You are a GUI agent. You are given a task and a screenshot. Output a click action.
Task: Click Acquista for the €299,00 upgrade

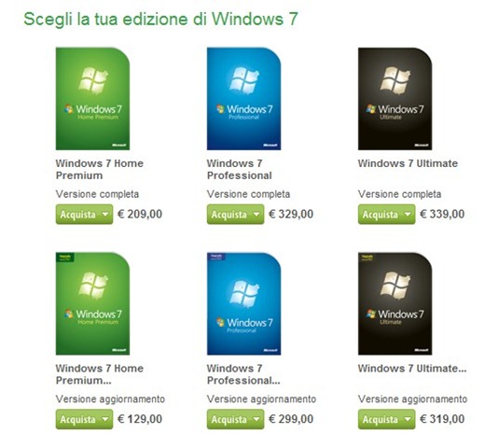229,419
